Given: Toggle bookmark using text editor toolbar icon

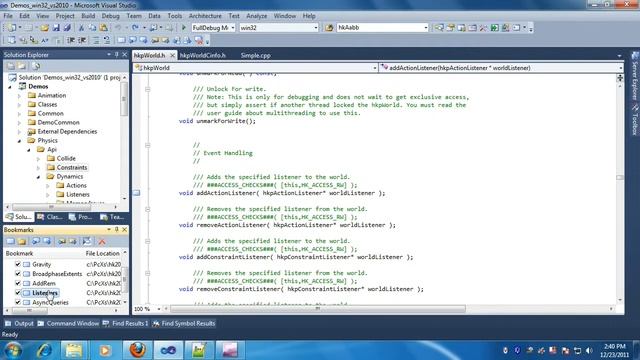Looking at the screenshot, I should click(x=121, y=40).
